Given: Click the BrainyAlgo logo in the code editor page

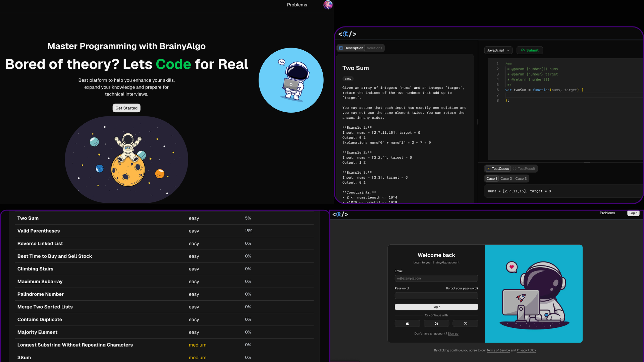Looking at the screenshot, I should [x=347, y=34].
